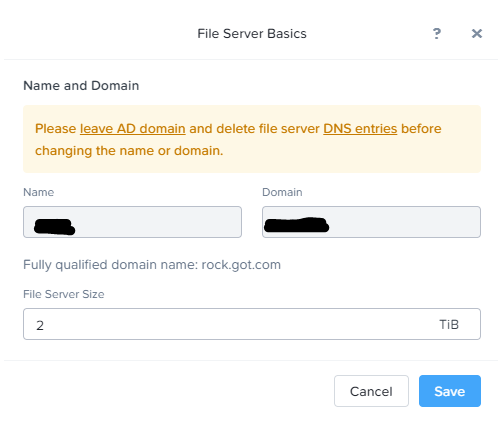Click the value 2 in size field
The height and width of the screenshot is (425, 498).
point(40,325)
